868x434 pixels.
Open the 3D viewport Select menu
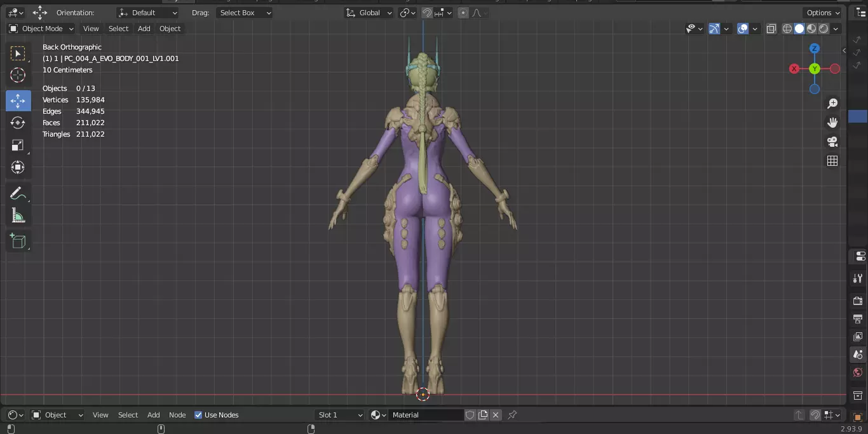pyautogui.click(x=118, y=29)
